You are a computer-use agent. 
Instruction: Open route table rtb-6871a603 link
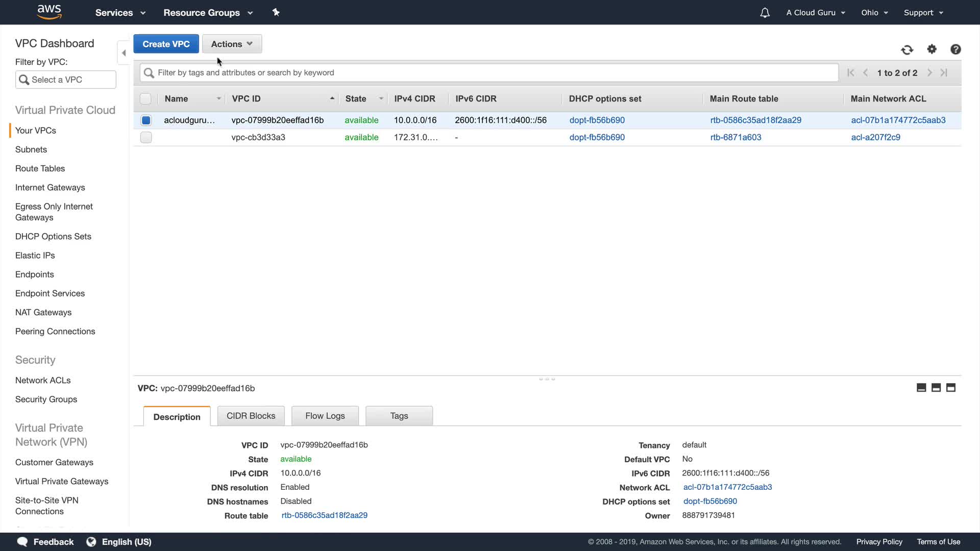(x=736, y=137)
